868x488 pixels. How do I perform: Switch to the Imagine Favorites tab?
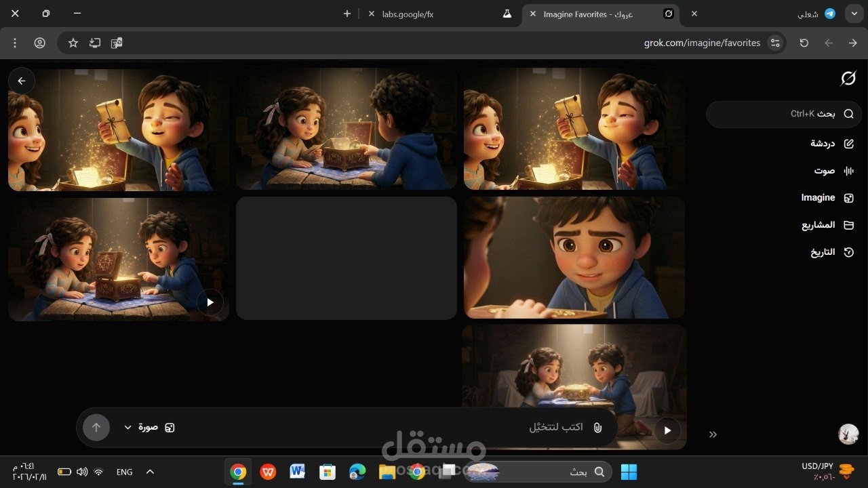pyautogui.click(x=600, y=14)
